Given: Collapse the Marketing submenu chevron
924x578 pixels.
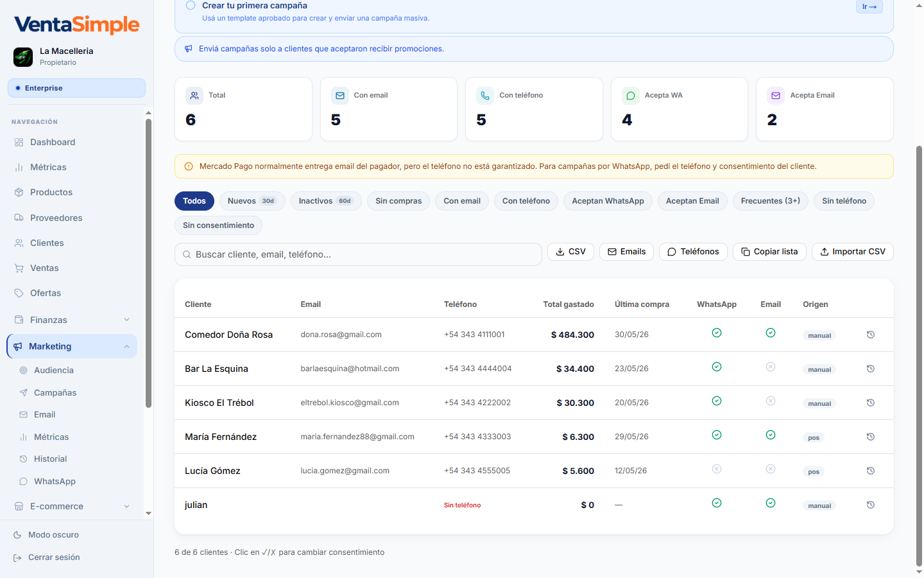Looking at the screenshot, I should [x=126, y=347].
